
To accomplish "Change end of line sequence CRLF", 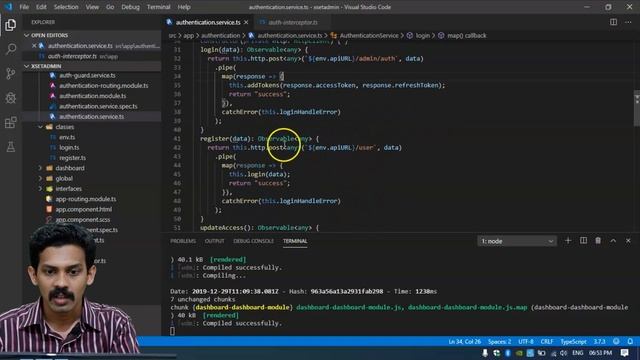I will click(x=547, y=341).
